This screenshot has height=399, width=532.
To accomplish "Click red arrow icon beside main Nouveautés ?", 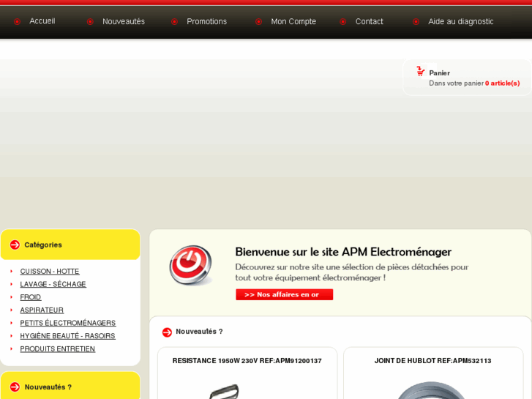I will pyautogui.click(x=167, y=332).
